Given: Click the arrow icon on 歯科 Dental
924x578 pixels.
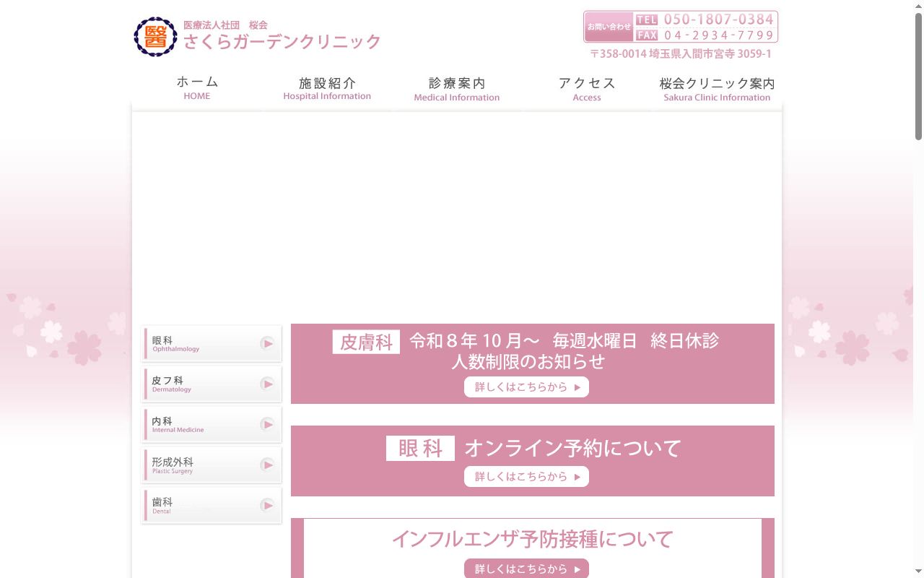Looking at the screenshot, I should tap(267, 505).
